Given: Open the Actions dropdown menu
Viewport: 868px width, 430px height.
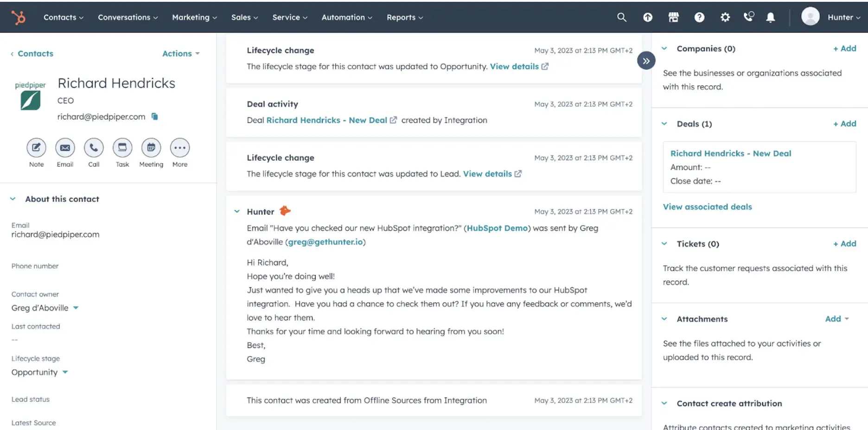Looking at the screenshot, I should pos(180,53).
